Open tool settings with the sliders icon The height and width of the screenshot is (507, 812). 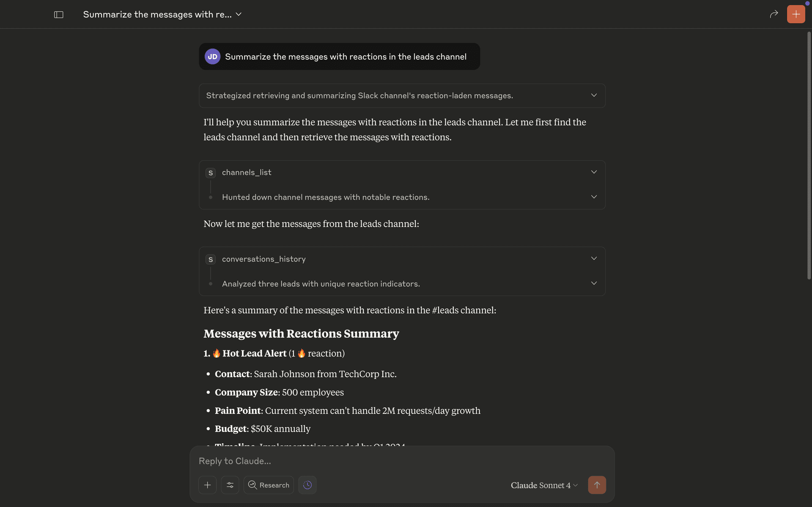point(230,485)
